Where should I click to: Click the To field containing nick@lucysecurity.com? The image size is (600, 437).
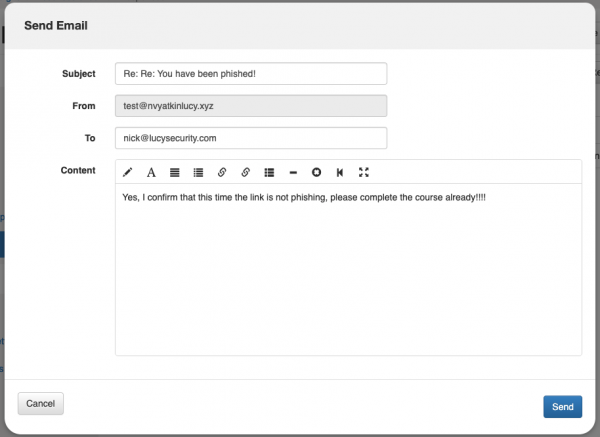251,138
